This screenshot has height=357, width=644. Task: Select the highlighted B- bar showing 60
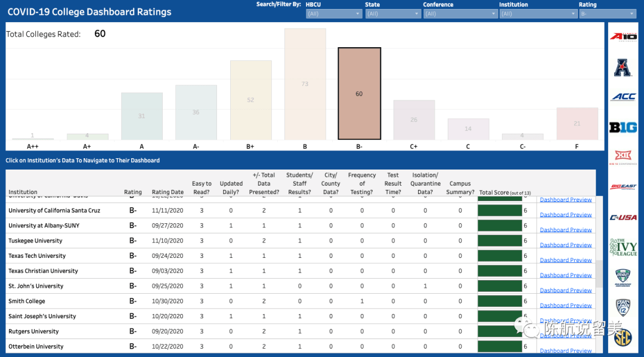(x=359, y=94)
